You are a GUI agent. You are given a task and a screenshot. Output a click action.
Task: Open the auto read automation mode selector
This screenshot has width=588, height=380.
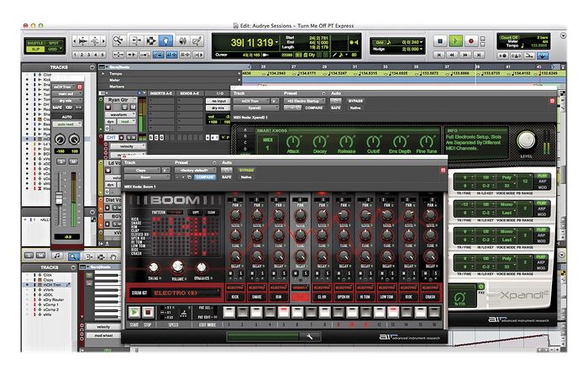point(67,124)
